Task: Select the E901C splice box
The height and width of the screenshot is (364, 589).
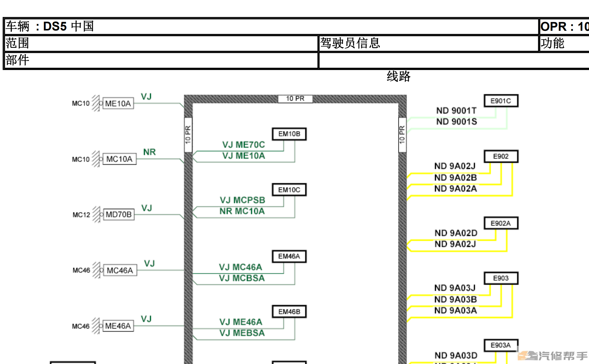Action: tap(501, 101)
